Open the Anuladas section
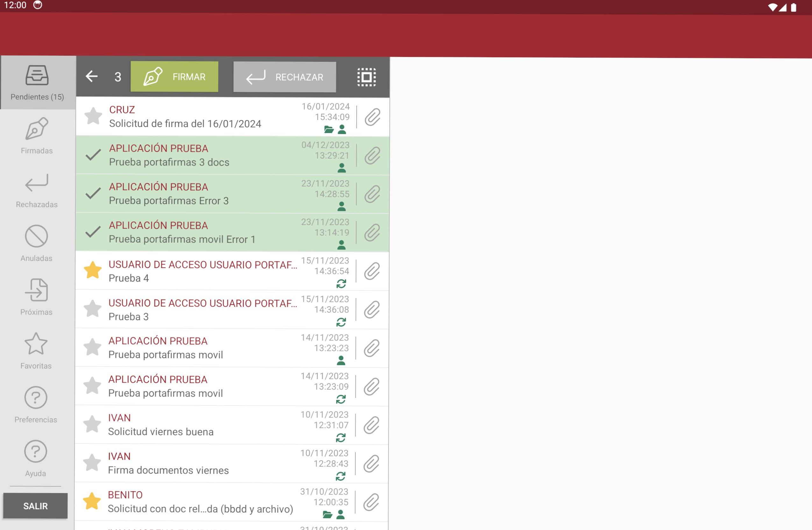 pyautogui.click(x=36, y=244)
